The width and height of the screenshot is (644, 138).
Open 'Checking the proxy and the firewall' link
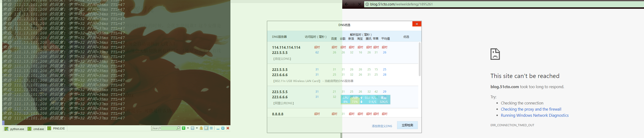pos(531,109)
